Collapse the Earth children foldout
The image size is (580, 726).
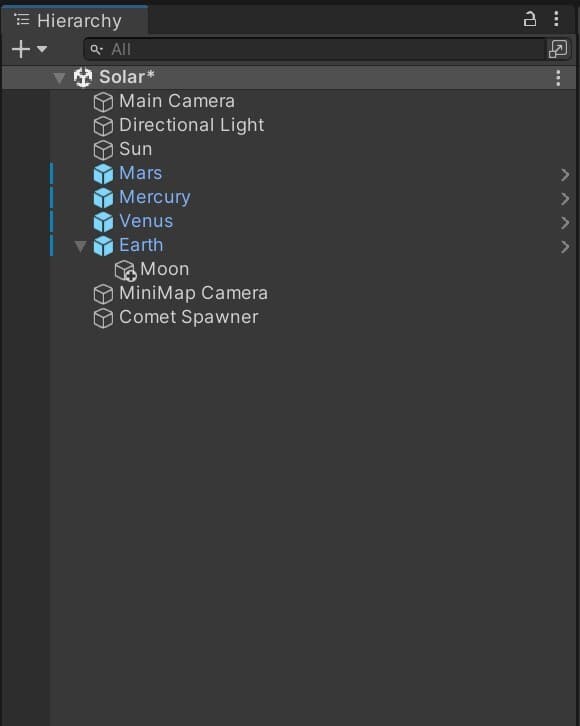81,246
